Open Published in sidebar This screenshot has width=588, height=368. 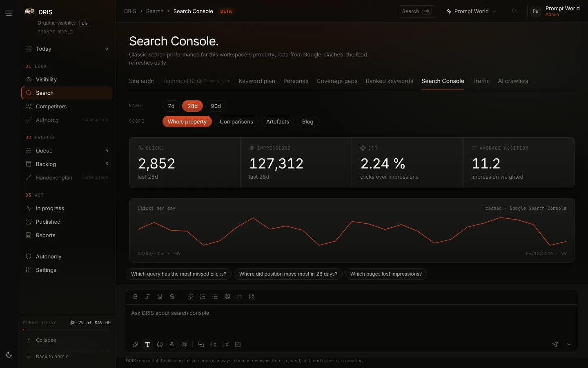(67, 222)
